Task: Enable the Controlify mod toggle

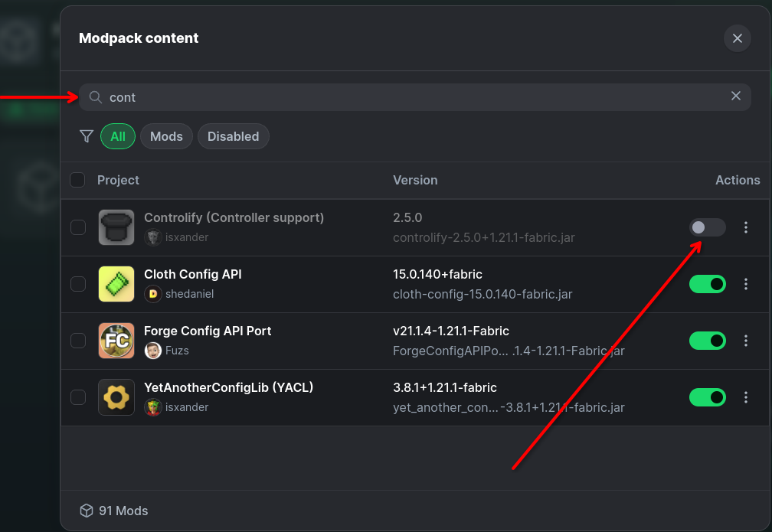Action: coord(708,227)
